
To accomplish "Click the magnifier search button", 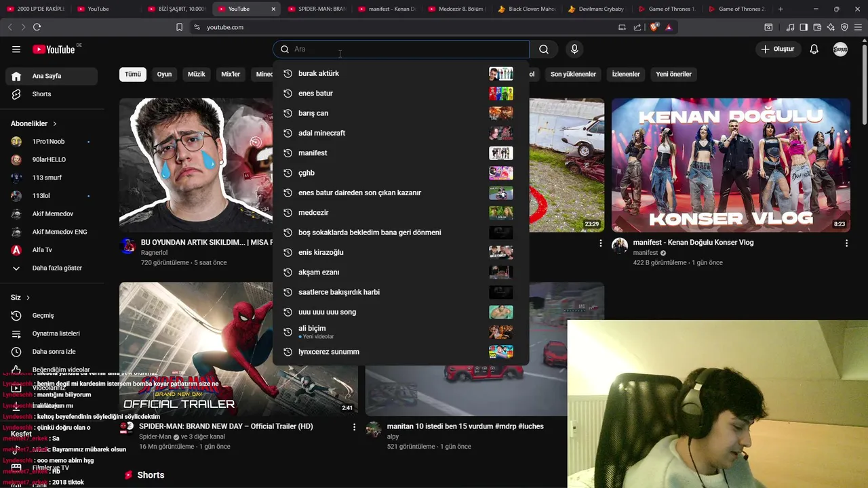I will [x=544, y=49].
